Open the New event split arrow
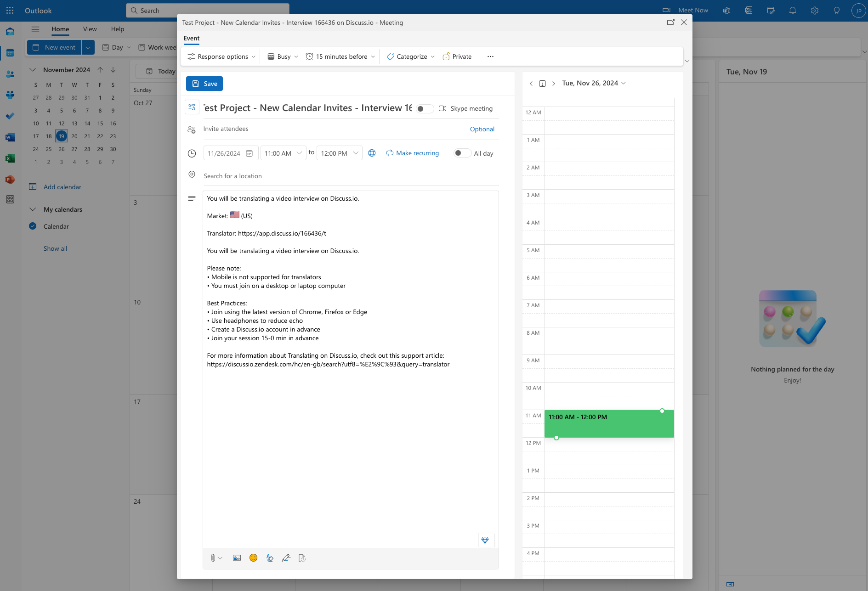Image resolution: width=868 pixels, height=591 pixels. coord(88,47)
